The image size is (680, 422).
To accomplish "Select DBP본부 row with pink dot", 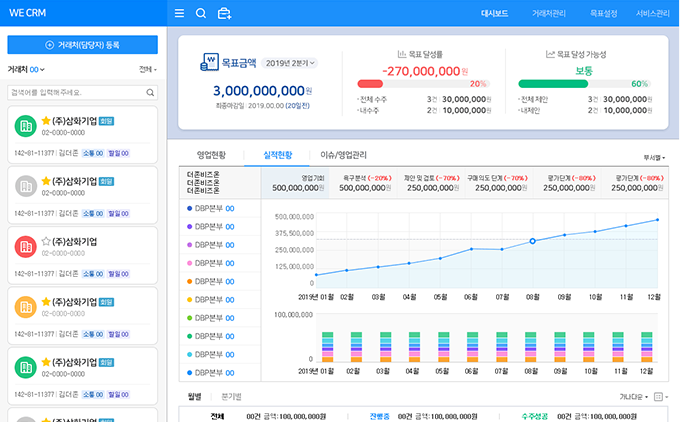I will click(220, 263).
